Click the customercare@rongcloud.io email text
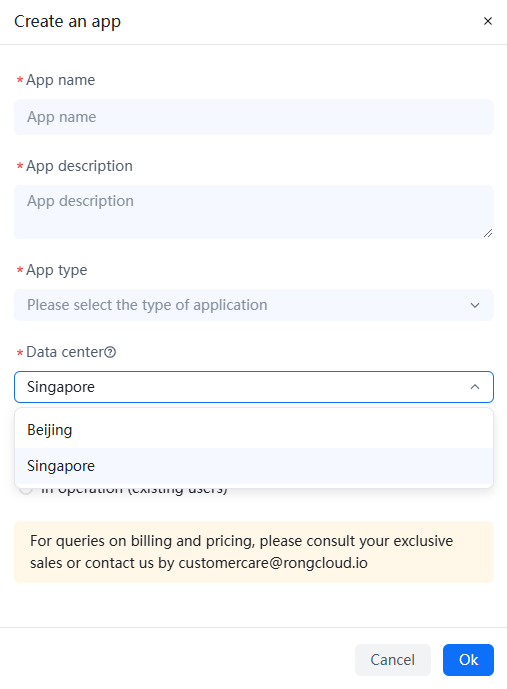507x689 pixels. [x=273, y=563]
